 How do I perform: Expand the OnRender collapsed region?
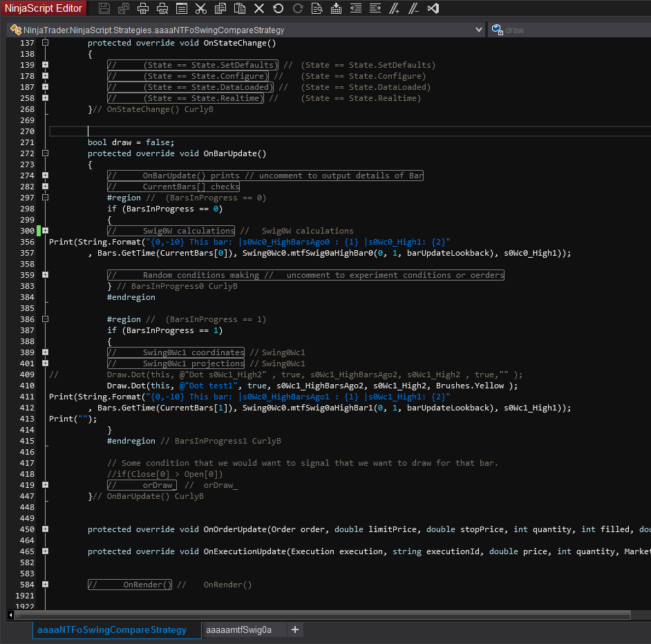coord(45,585)
